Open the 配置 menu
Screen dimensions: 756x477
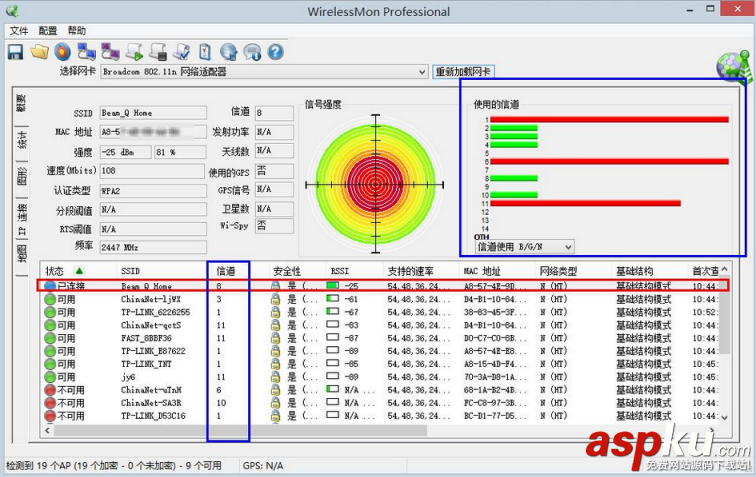click(x=48, y=31)
